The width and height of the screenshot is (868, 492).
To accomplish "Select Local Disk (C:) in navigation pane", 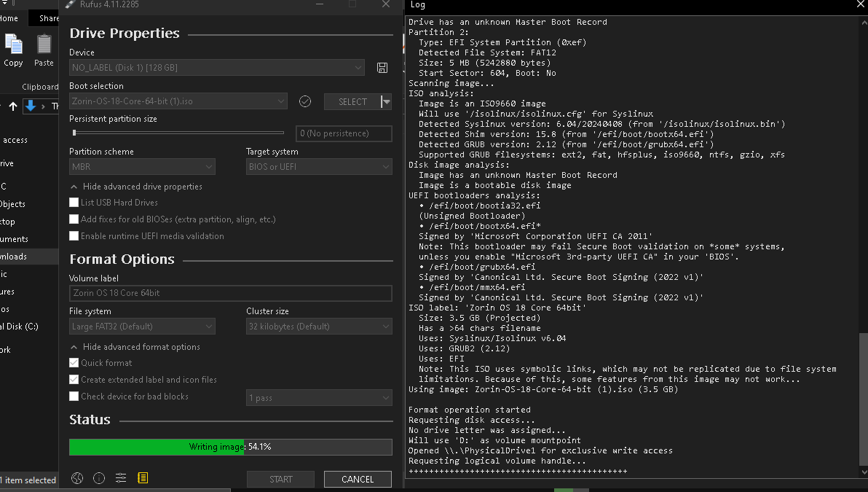I will click(19, 327).
